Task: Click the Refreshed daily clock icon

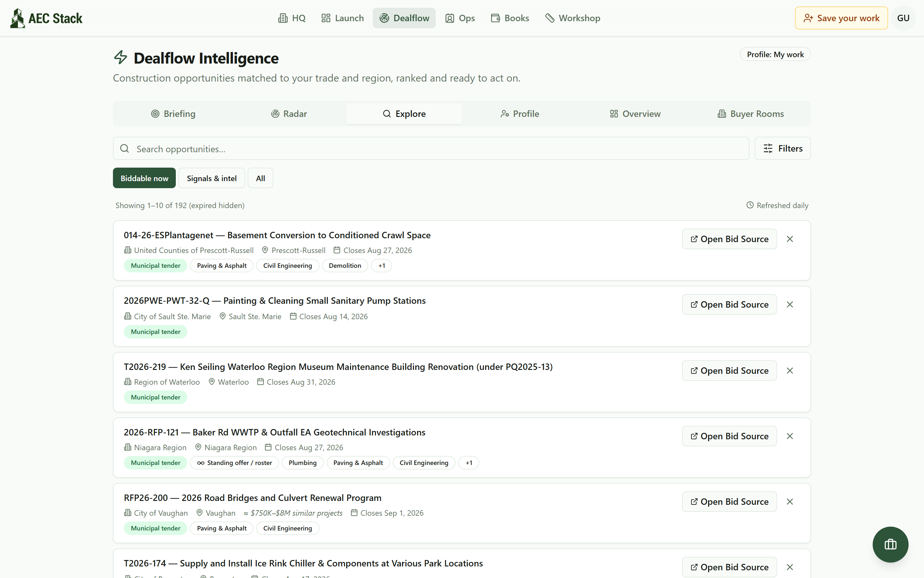Action: click(x=750, y=205)
